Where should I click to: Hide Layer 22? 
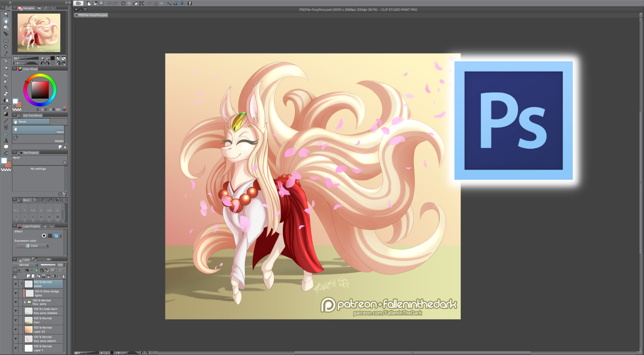(16, 329)
